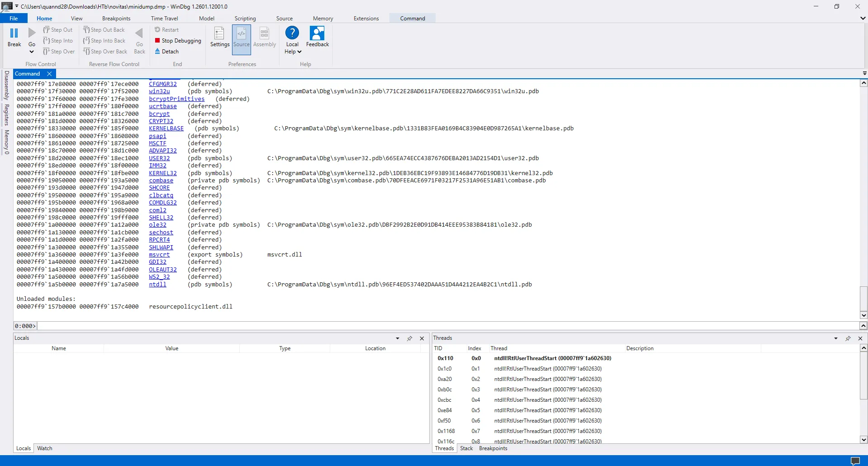Click the feedback chat icon in status bar
The width and height of the screenshot is (868, 466).
[x=855, y=461]
